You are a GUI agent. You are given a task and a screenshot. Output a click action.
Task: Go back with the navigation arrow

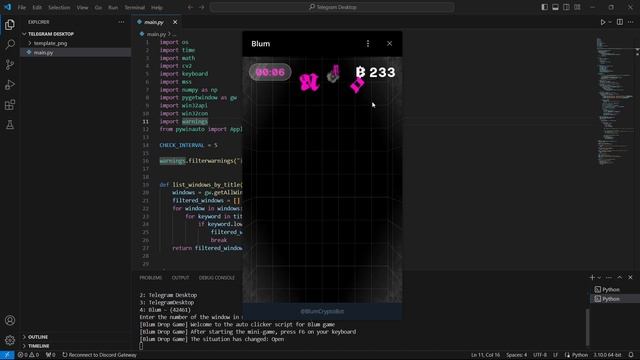point(190,7)
